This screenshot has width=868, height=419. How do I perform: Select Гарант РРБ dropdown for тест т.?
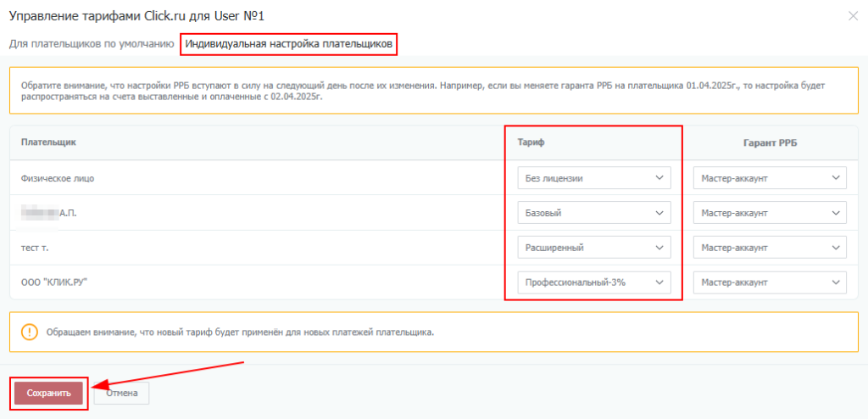(x=769, y=248)
